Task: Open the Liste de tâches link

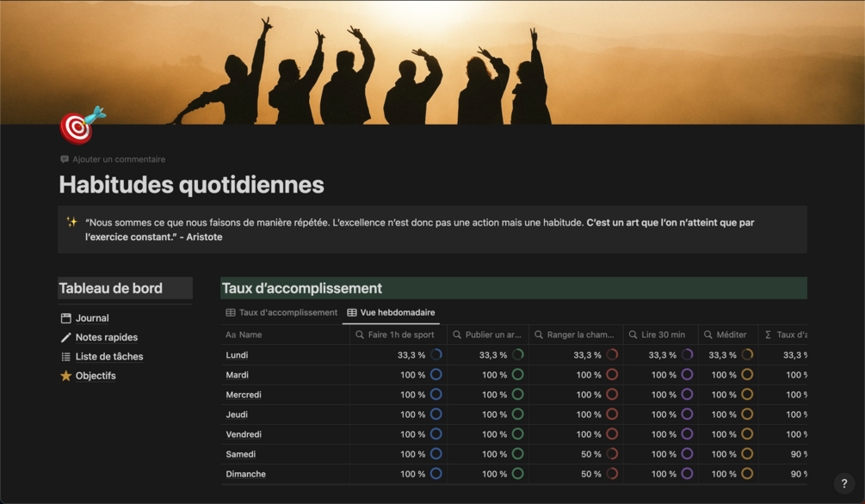Action: pos(109,357)
